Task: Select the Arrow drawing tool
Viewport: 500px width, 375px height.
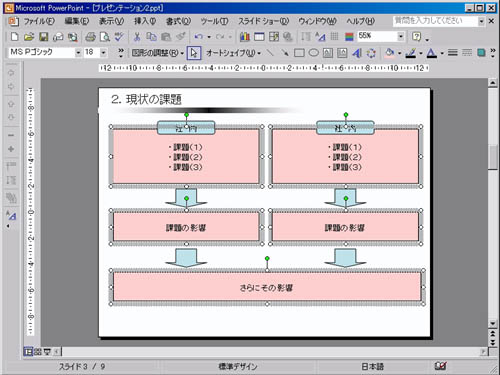Action: click(x=285, y=53)
